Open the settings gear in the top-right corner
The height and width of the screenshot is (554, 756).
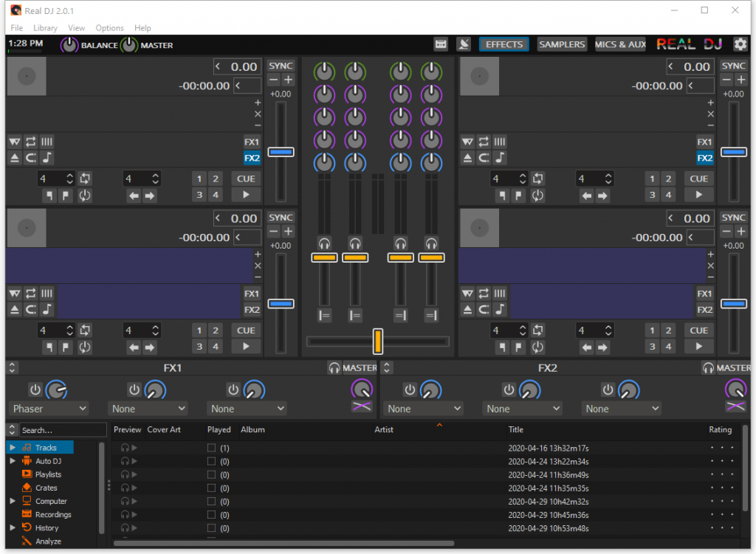pyautogui.click(x=740, y=44)
